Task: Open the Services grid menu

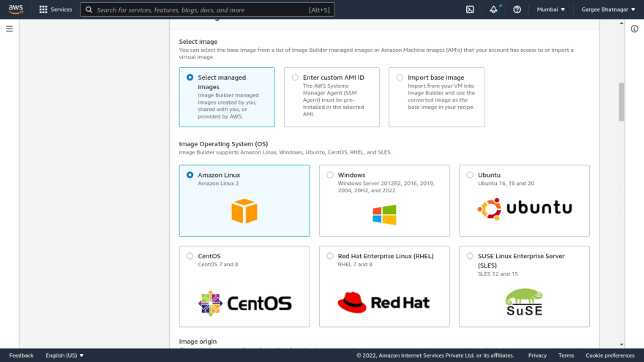Action: click(43, 10)
